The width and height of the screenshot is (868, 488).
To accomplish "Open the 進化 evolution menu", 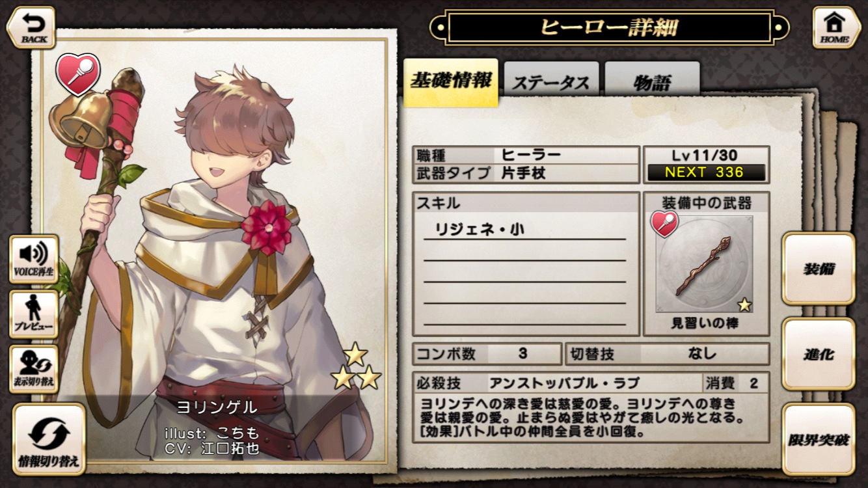I will (818, 354).
